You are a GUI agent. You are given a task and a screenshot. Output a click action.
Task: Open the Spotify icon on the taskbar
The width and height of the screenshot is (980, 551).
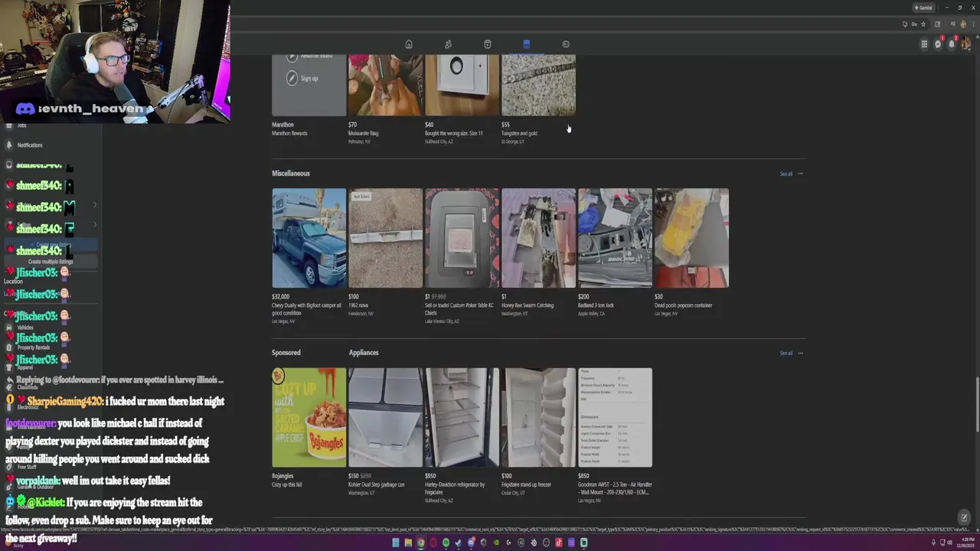coord(446,543)
